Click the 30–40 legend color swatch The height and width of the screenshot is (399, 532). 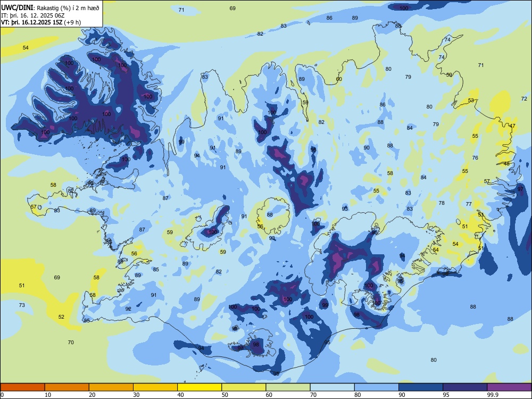[x=155, y=387]
